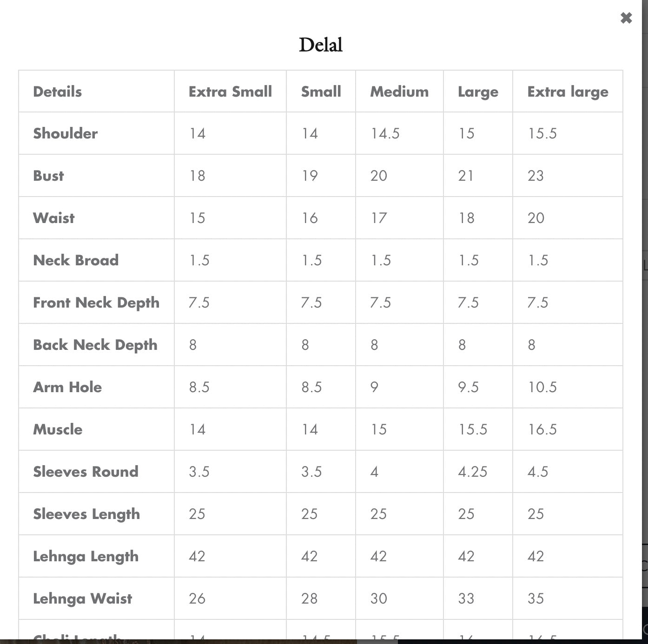Click the Neck Broad row label

(x=76, y=260)
